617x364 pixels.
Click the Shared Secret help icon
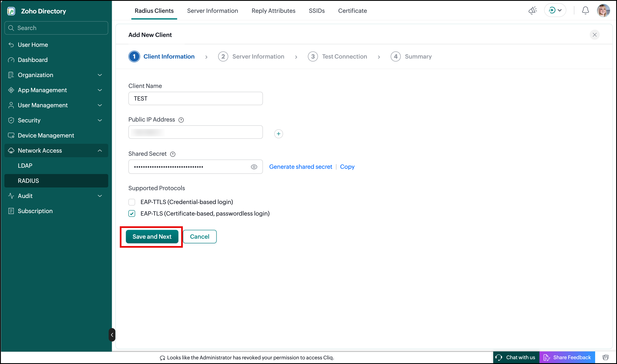173,154
